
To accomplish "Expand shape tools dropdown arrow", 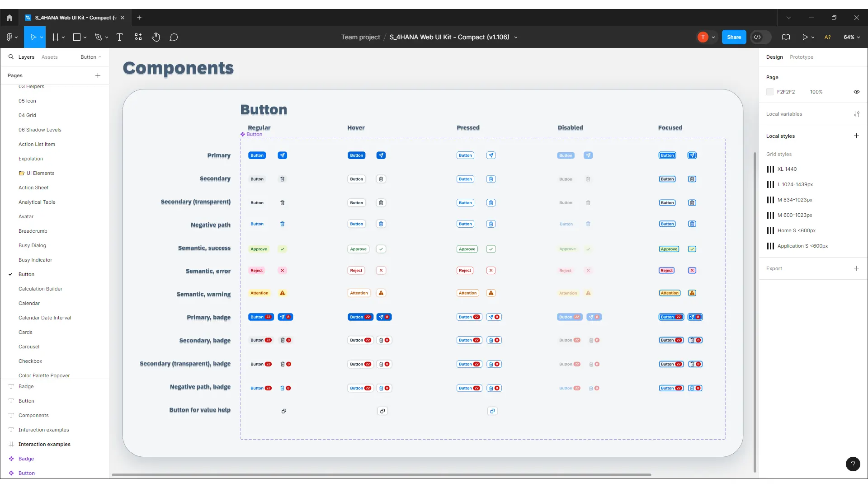I will [x=85, y=38].
